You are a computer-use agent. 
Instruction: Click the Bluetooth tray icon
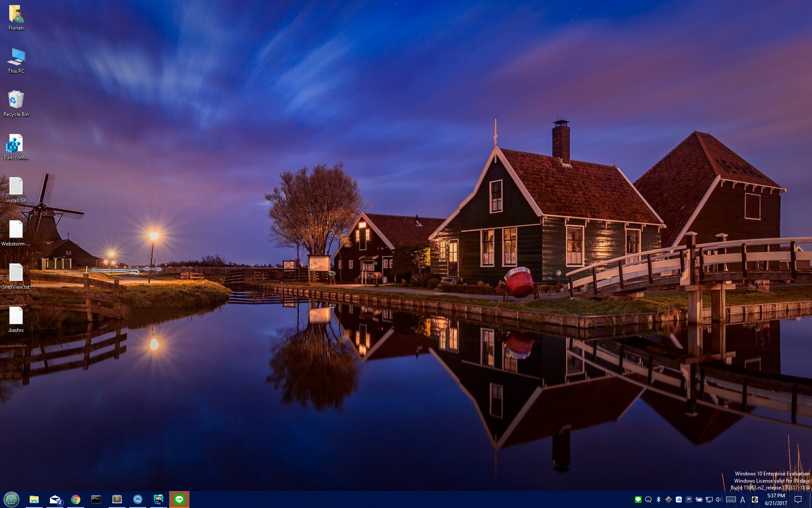click(658, 500)
